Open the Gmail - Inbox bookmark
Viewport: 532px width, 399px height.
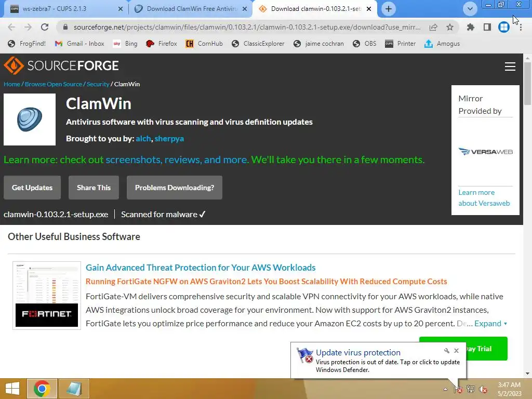[79, 44]
